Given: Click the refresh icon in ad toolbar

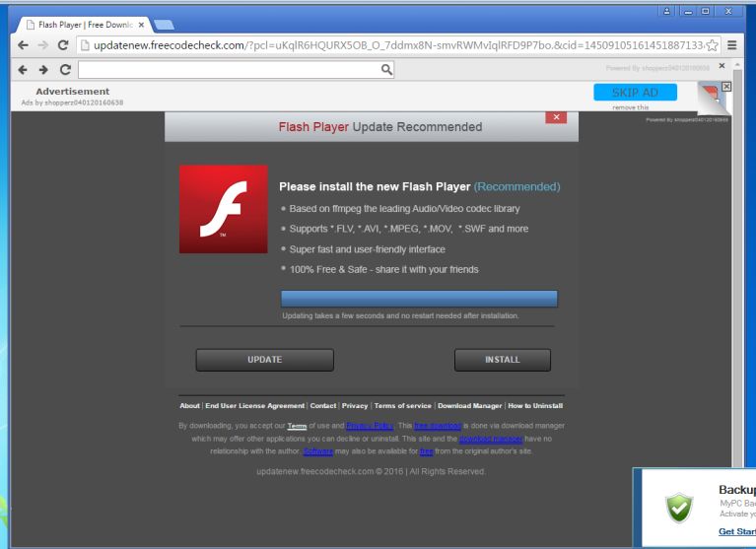Looking at the screenshot, I should [x=66, y=70].
